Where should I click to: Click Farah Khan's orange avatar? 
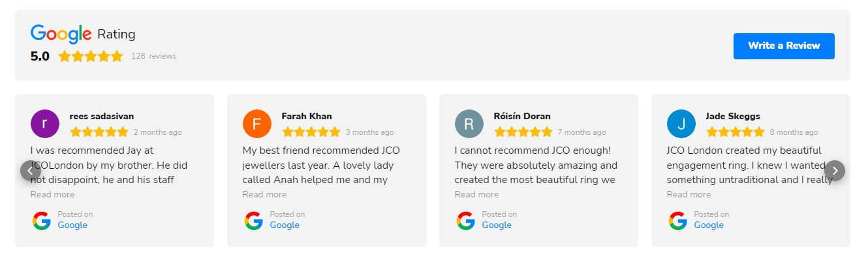click(256, 124)
